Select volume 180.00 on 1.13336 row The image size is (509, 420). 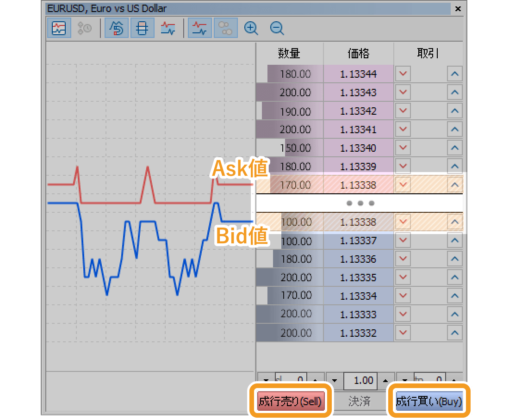pyautogui.click(x=290, y=259)
